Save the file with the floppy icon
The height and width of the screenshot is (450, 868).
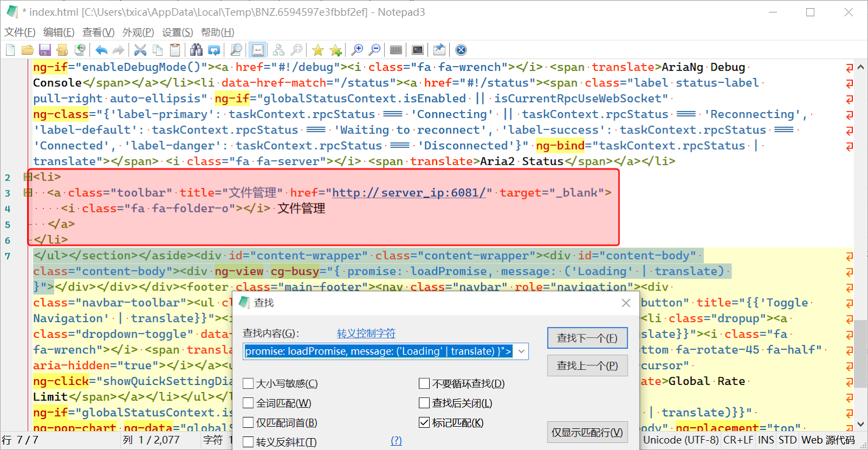click(x=45, y=50)
